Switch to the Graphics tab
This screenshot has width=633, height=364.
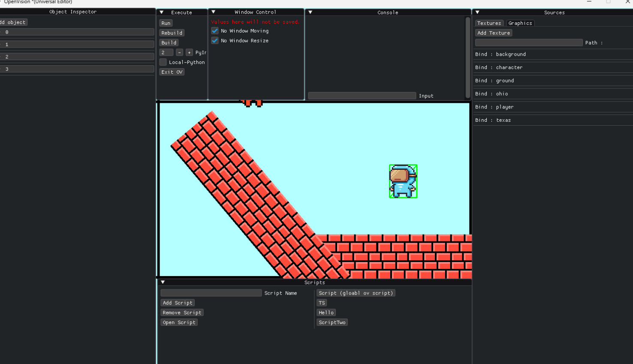coord(520,23)
